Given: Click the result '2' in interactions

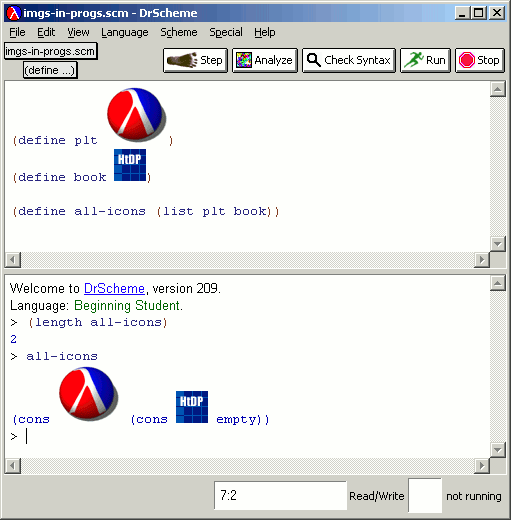Looking at the screenshot, I should (13, 339).
